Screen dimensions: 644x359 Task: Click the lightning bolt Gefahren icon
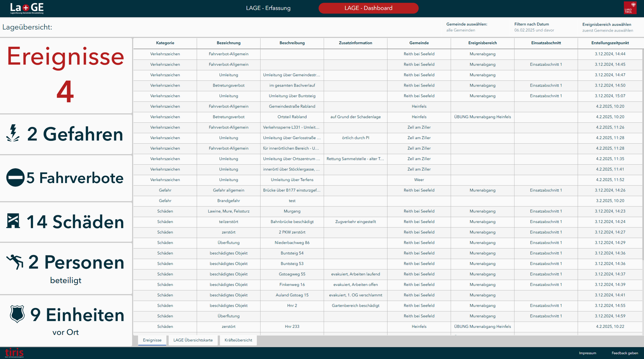(x=13, y=133)
